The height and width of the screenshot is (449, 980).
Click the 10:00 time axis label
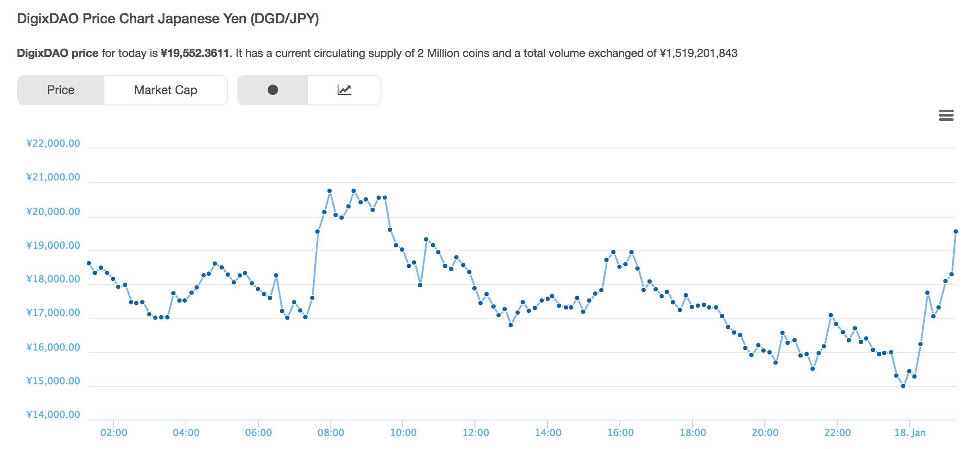[403, 433]
